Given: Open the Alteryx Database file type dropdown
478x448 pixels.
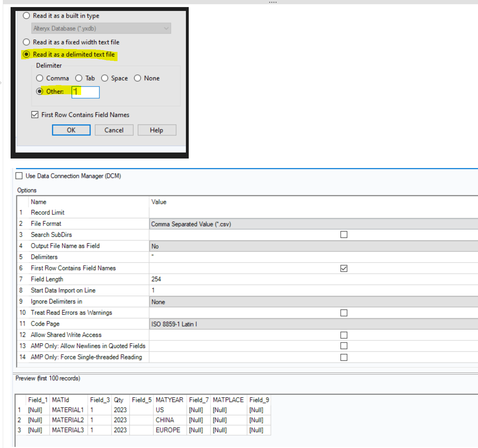Looking at the screenshot, I should 166,28.
